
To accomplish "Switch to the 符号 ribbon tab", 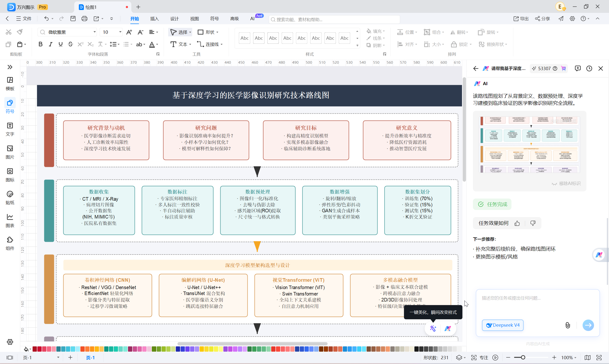I will (x=214, y=19).
